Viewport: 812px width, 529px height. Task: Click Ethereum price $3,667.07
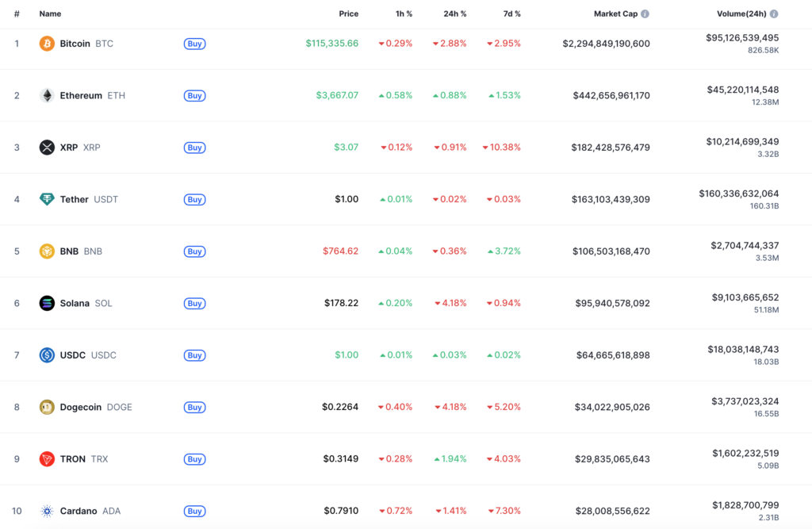click(337, 95)
